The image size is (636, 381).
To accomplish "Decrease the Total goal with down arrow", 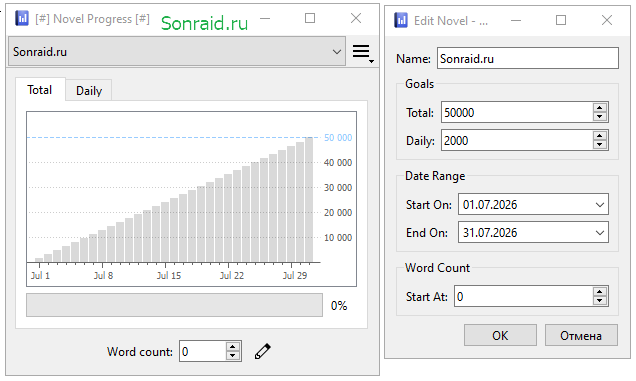I will click(x=599, y=117).
